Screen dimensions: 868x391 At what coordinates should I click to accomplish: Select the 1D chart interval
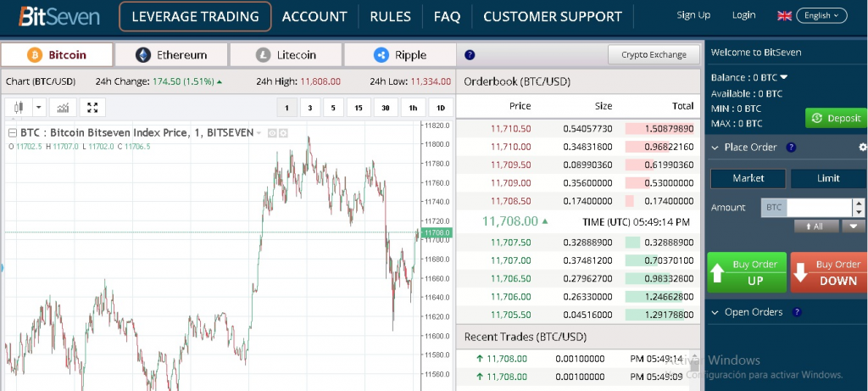click(441, 108)
